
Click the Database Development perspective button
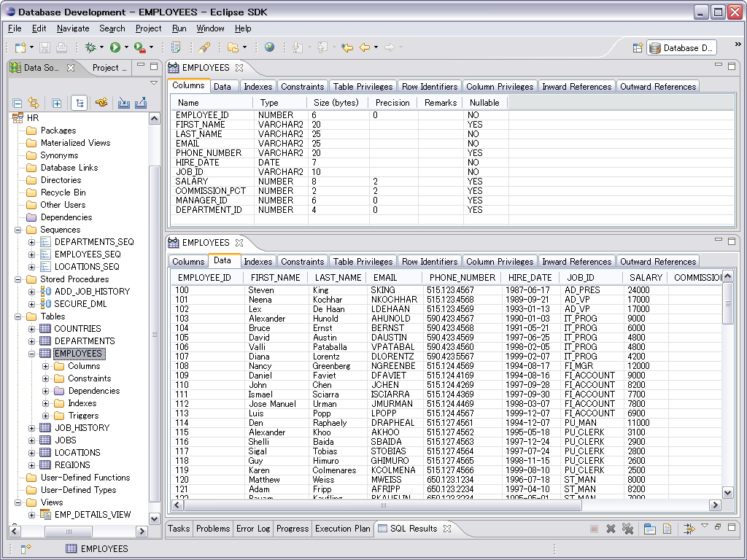tap(682, 47)
